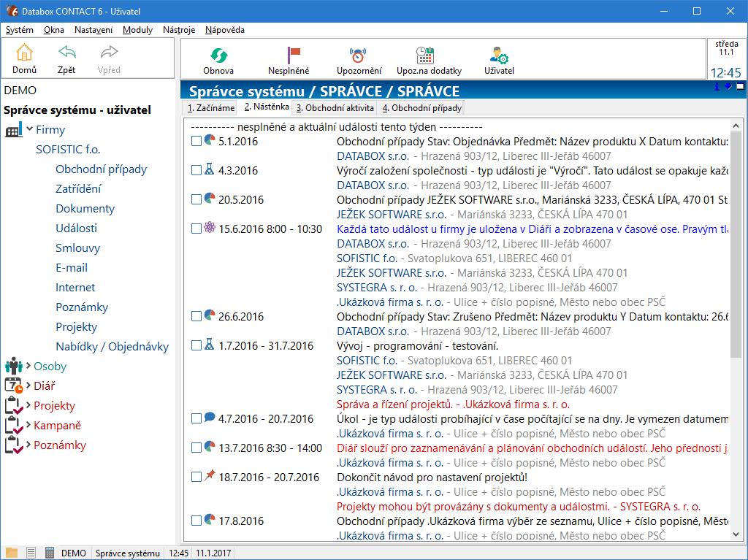Switch to the 3. Obchodní aktivita tab
The height and width of the screenshot is (560, 748).
[335, 108]
